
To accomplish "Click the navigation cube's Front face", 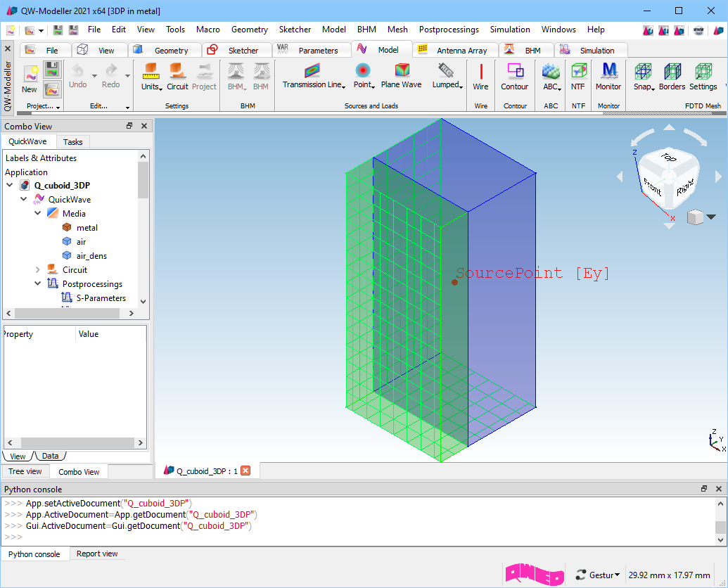I will (653, 187).
